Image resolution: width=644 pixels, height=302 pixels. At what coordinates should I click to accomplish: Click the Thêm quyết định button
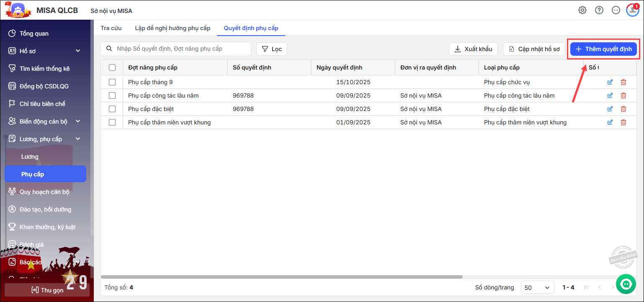click(x=603, y=49)
